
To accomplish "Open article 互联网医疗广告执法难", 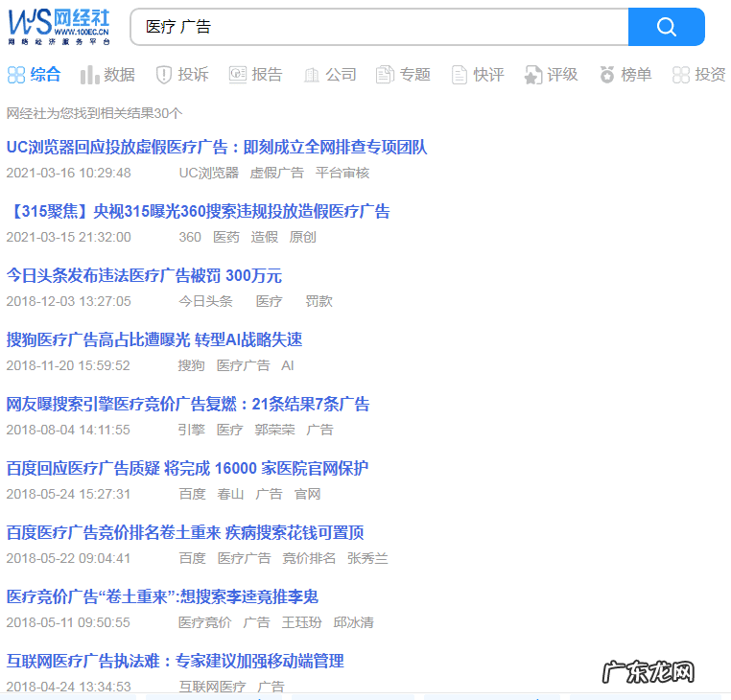I will (176, 662).
